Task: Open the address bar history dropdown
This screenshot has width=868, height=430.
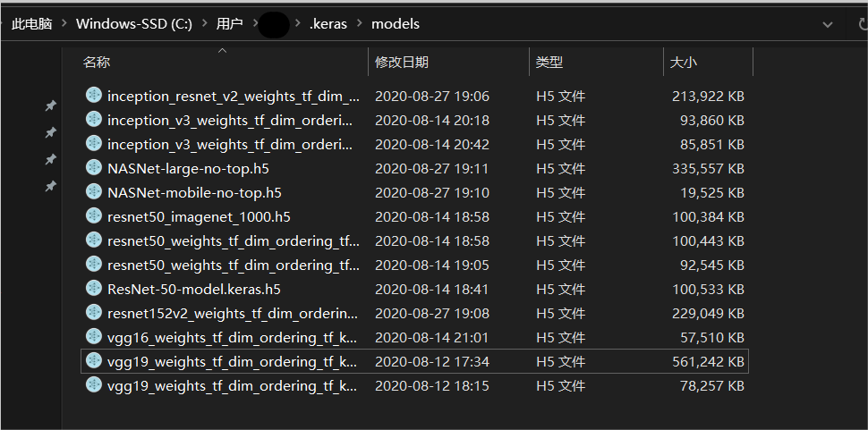Action: coord(828,24)
